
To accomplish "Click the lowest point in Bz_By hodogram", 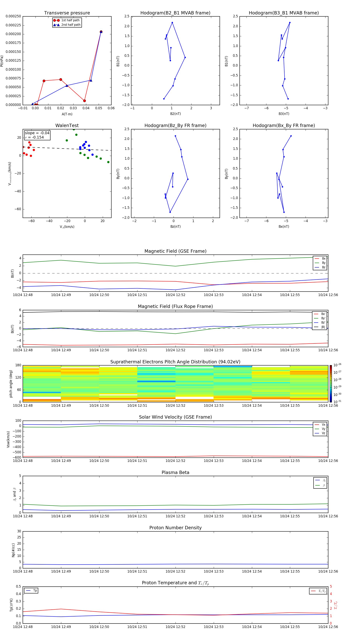I will (170, 212).
